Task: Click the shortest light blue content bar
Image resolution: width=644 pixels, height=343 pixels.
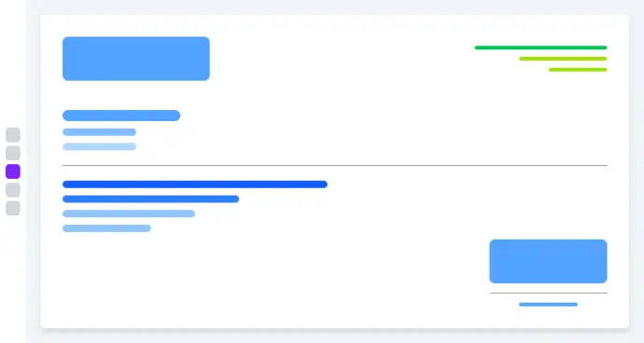Action: (x=106, y=228)
